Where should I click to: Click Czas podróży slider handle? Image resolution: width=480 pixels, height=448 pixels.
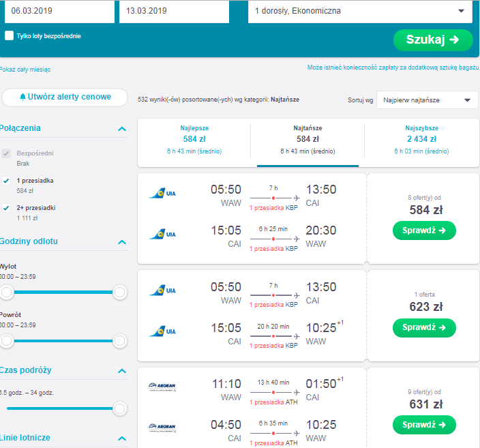[x=119, y=408]
